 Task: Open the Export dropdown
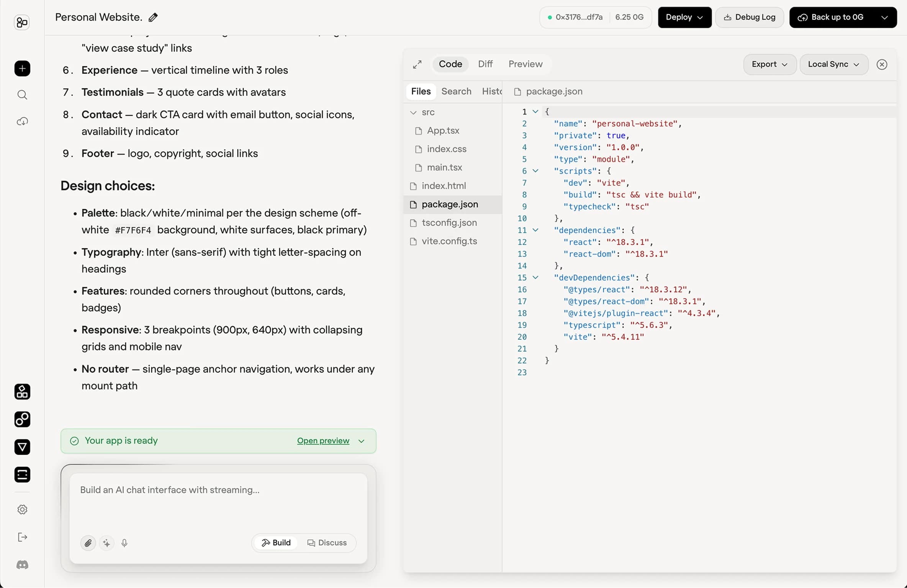(769, 64)
